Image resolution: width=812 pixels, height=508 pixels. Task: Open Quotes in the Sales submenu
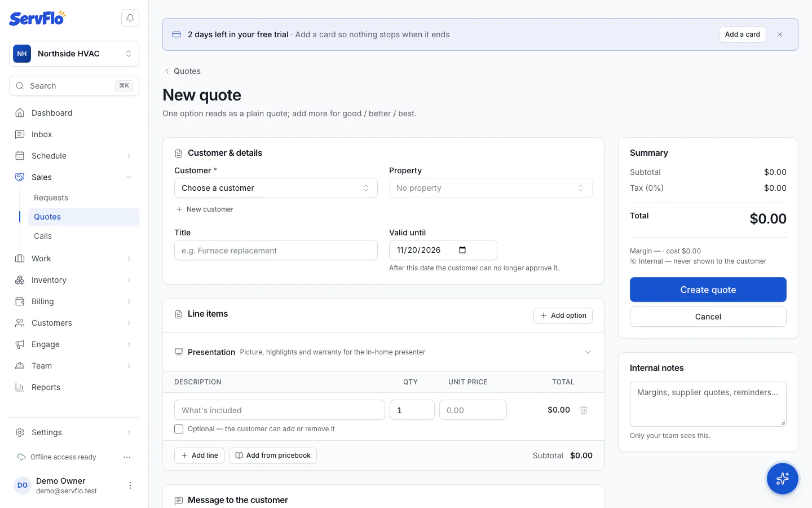(x=83, y=217)
